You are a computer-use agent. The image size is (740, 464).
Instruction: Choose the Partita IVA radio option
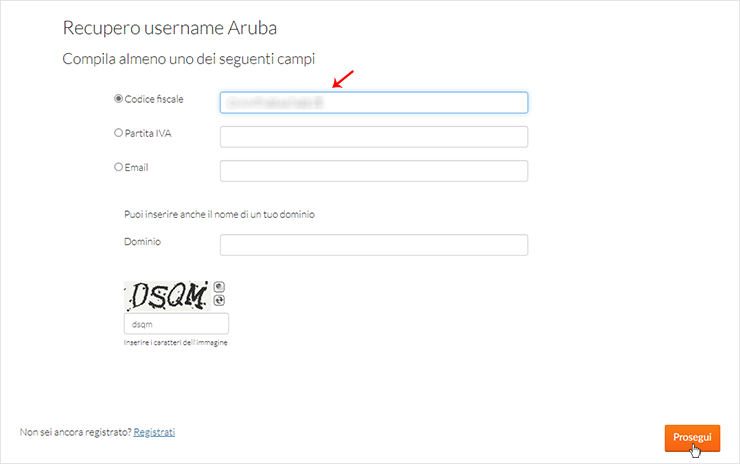click(118, 133)
